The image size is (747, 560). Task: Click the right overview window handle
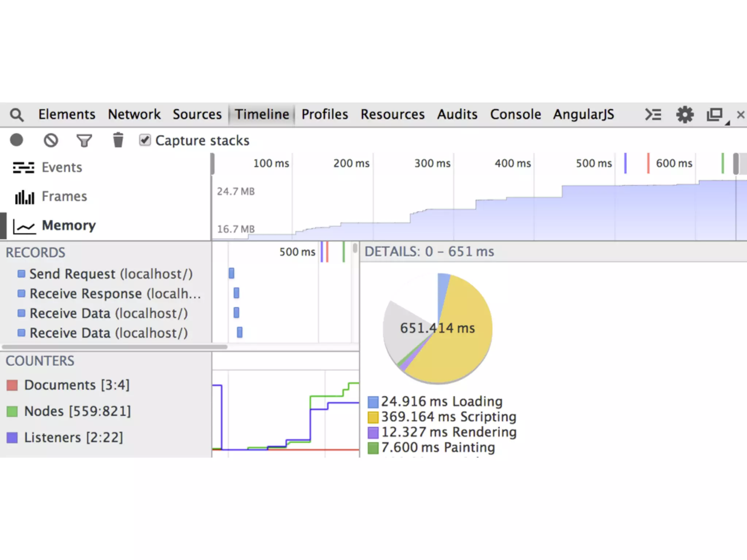pyautogui.click(x=736, y=164)
